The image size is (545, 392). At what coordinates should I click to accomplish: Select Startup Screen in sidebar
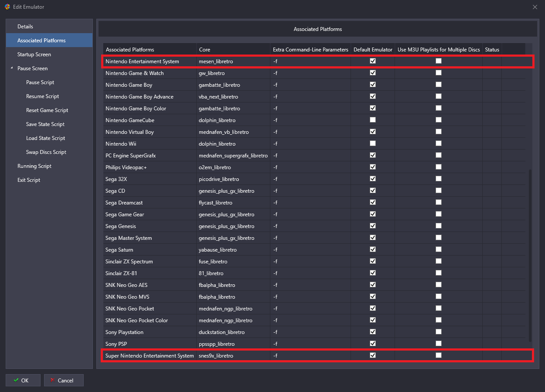click(x=34, y=55)
